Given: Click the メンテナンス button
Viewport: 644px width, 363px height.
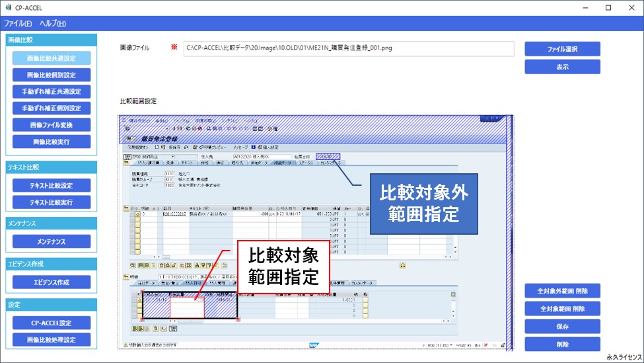Looking at the screenshot, I should [52, 241].
